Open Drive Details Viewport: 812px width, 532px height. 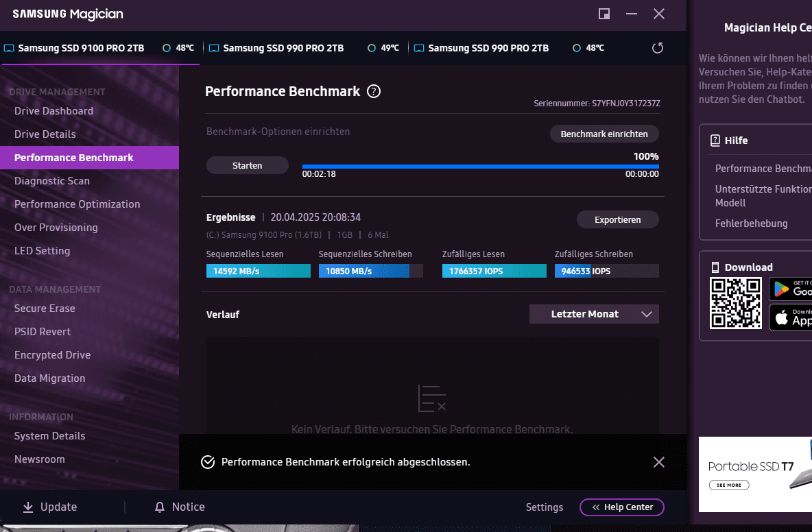(x=45, y=134)
